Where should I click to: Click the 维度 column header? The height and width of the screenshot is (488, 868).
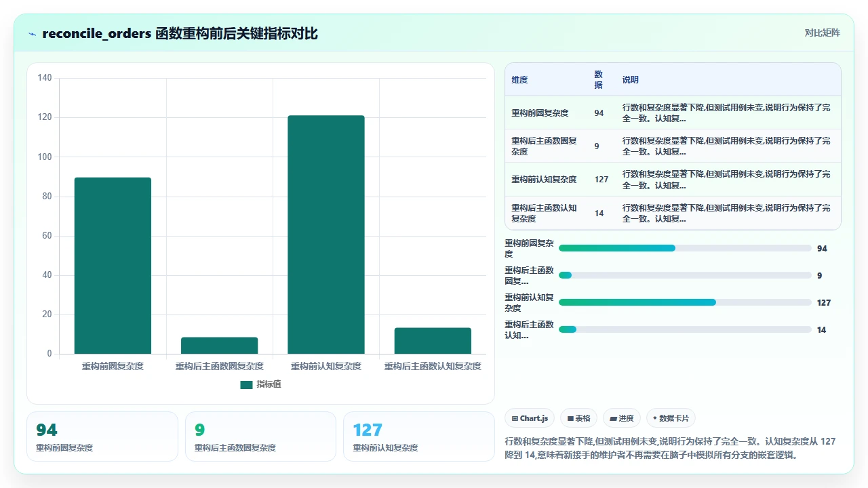click(519, 80)
